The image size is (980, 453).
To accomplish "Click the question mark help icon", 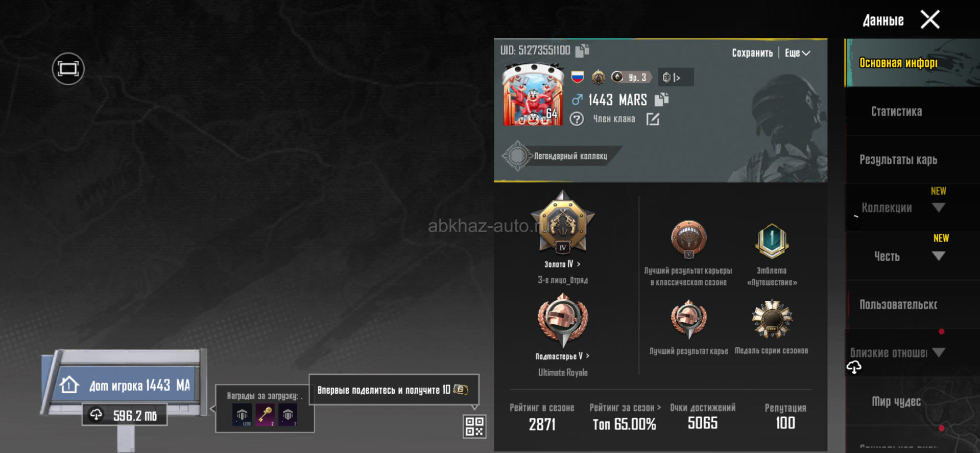I will [577, 119].
